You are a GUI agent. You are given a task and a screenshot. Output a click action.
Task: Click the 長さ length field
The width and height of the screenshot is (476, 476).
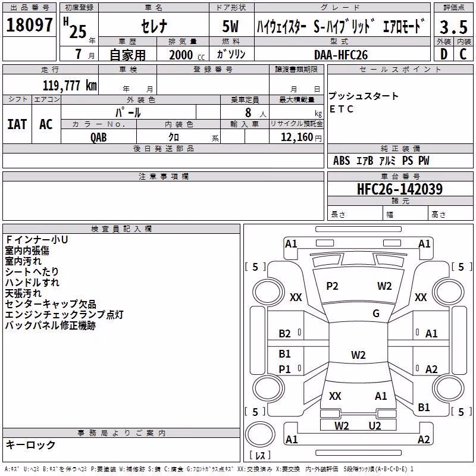coord(355,214)
